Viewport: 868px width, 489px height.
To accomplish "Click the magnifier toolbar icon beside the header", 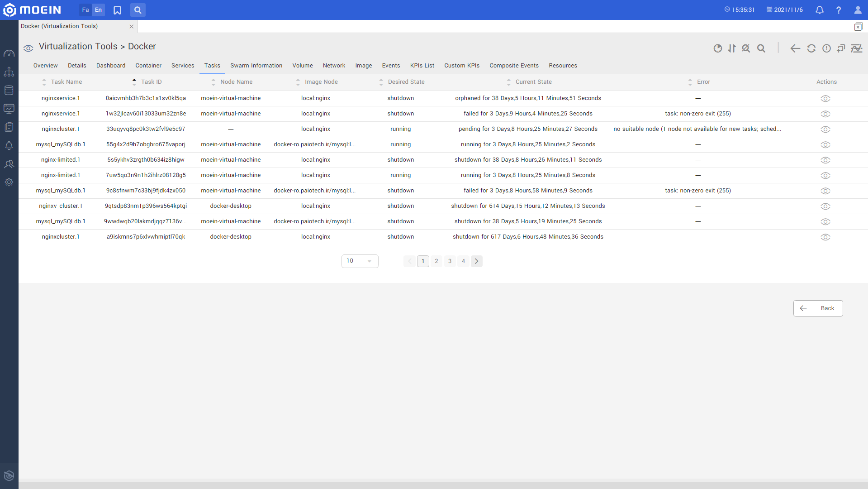I will click(x=761, y=48).
